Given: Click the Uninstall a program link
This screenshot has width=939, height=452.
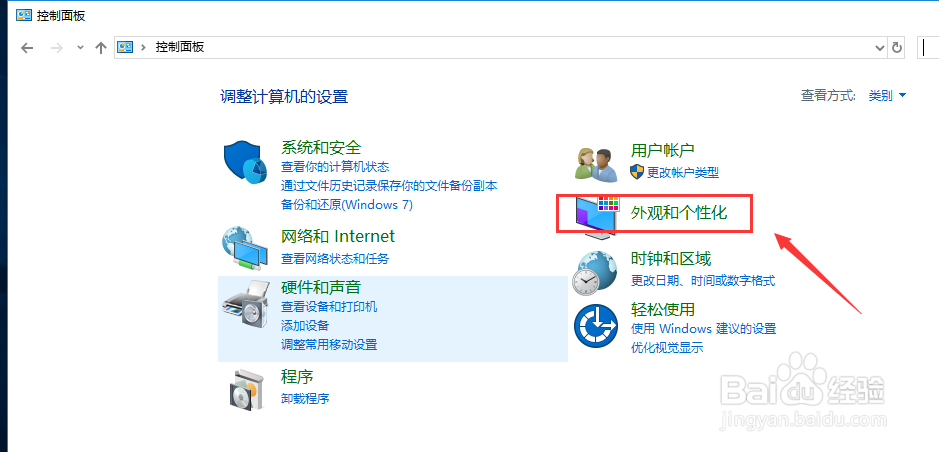Looking at the screenshot, I should (x=305, y=398).
